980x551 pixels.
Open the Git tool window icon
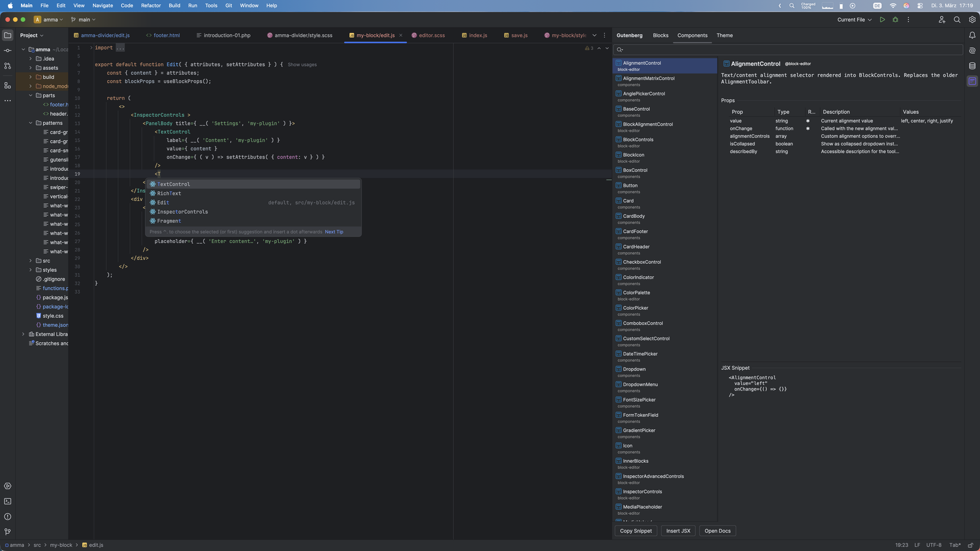(7, 532)
